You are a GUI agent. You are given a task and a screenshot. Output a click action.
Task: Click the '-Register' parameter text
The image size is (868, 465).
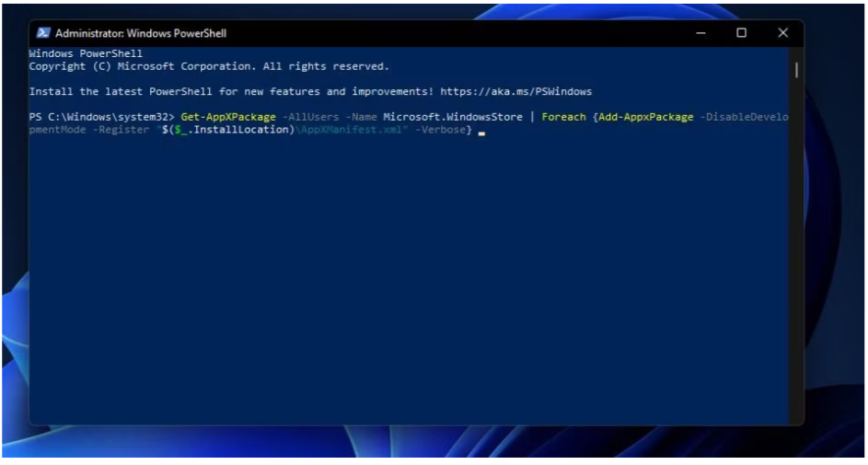click(x=121, y=130)
